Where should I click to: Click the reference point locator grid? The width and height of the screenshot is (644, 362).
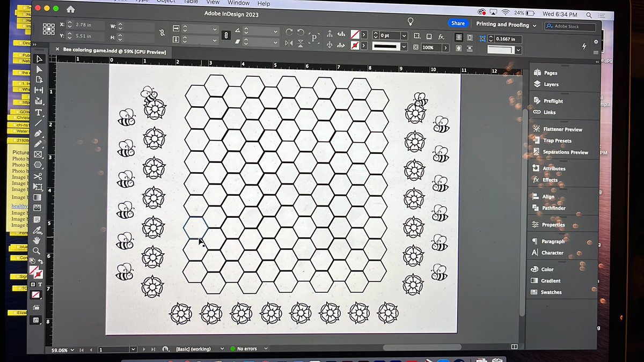point(48,29)
